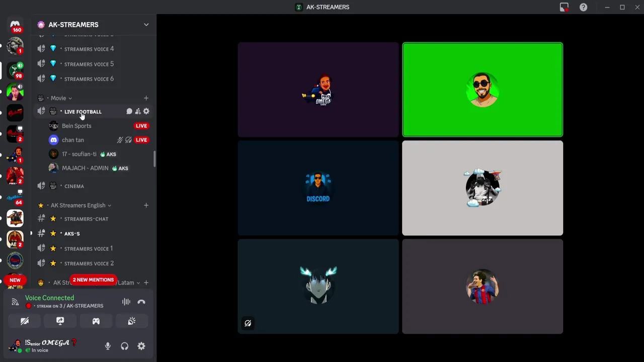Join STREAMERS VOICE 2 channel
Viewport: 644px width, 362px height.
[x=93, y=263]
